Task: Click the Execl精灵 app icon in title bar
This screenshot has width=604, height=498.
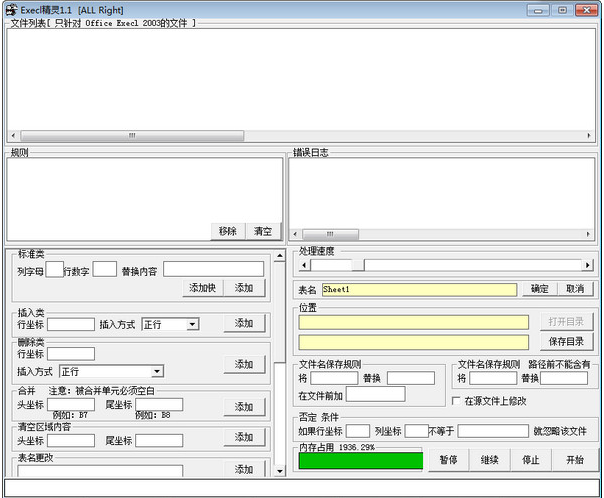Action: 11,9
